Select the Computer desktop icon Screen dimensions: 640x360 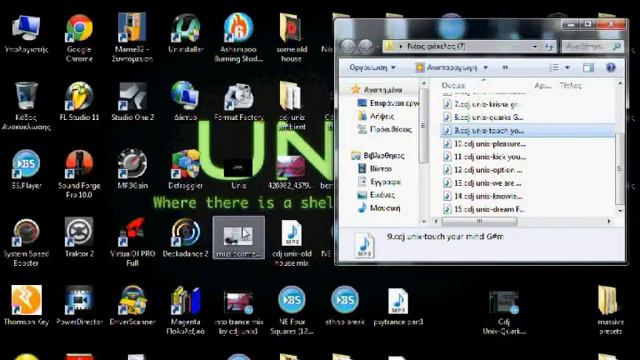click(26, 33)
